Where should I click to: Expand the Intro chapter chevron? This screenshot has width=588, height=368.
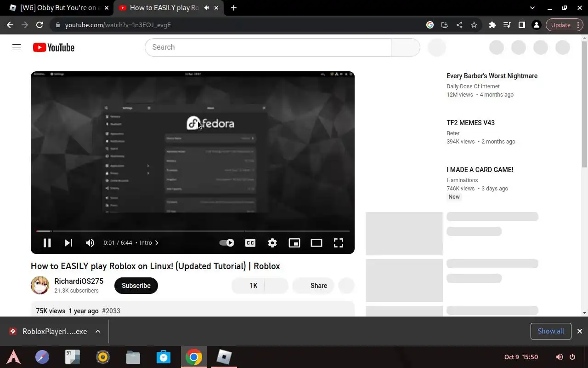click(x=157, y=243)
